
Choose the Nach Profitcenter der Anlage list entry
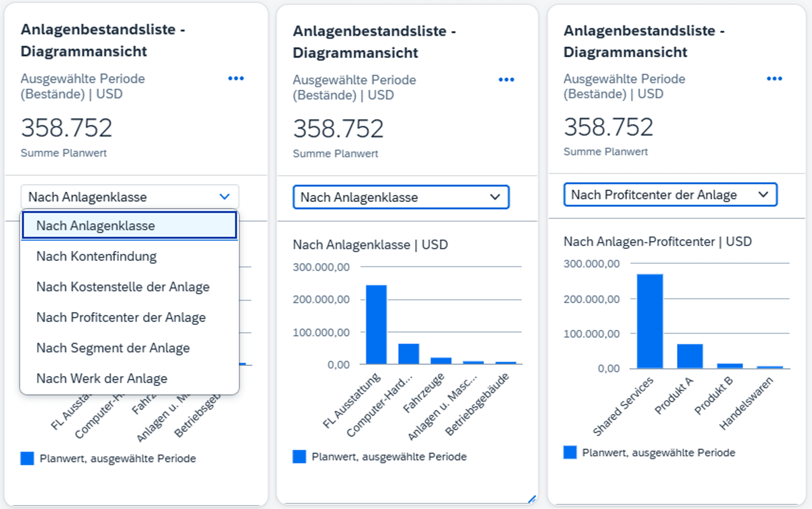121,317
